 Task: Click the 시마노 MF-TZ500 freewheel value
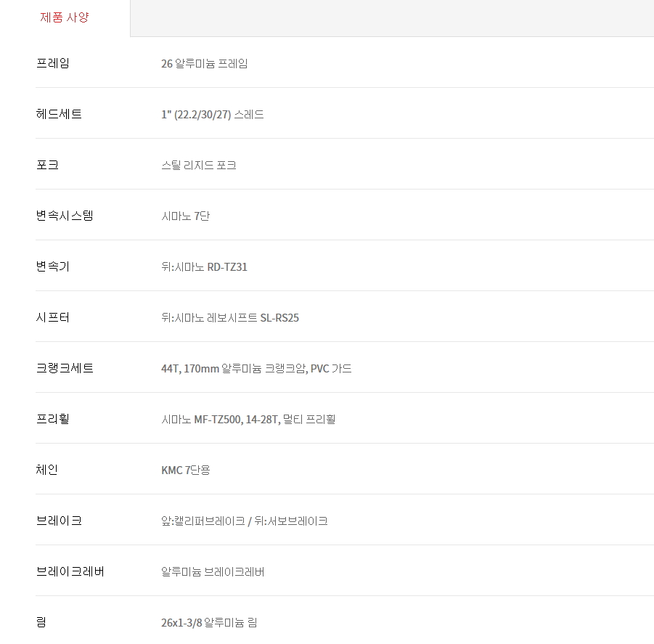(248, 420)
